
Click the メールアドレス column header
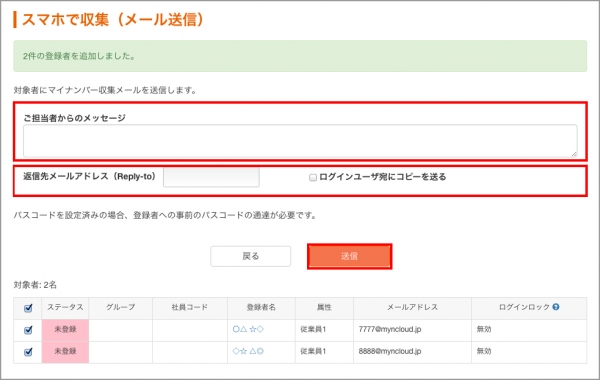click(412, 307)
